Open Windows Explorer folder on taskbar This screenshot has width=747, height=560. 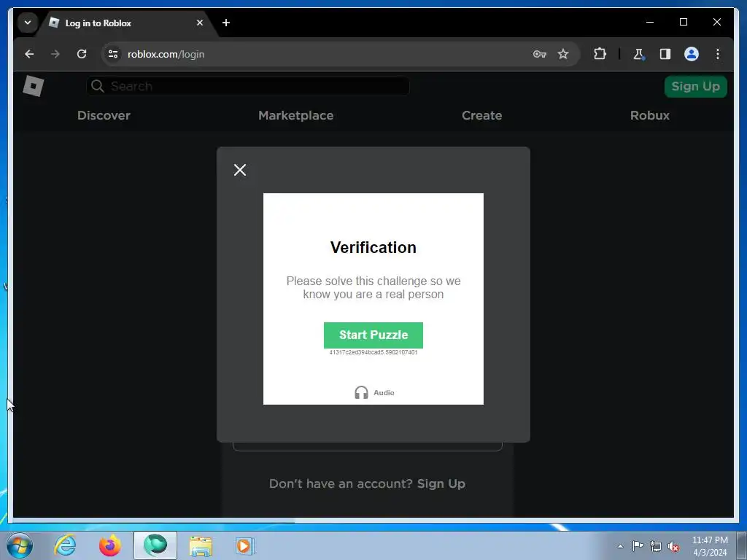point(201,546)
